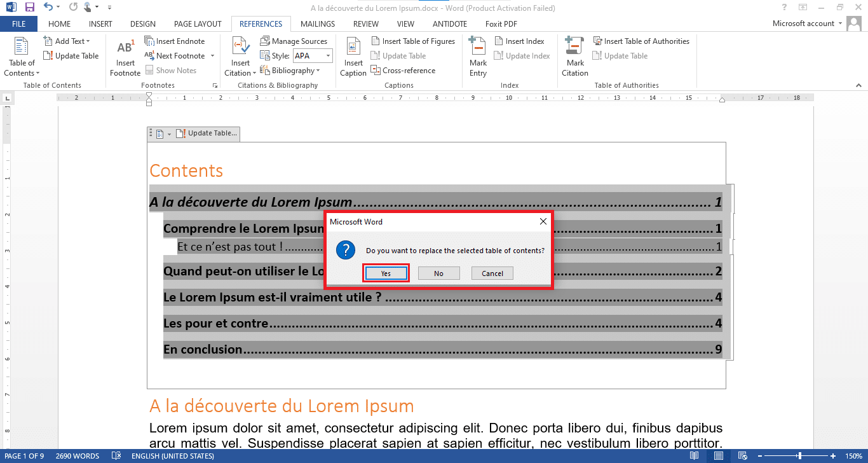Click TOC entry En conclusion
This screenshot has height=463, width=868.
pos(442,349)
